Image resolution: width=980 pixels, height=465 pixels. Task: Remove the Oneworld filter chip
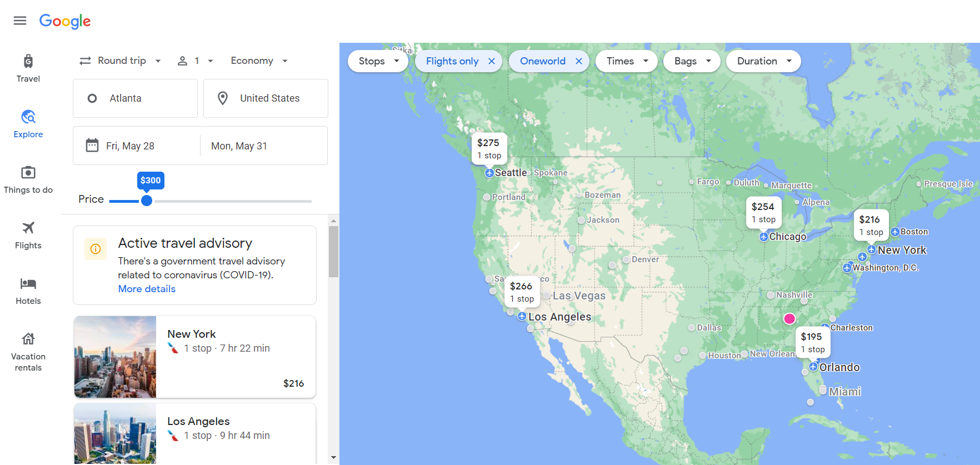579,61
